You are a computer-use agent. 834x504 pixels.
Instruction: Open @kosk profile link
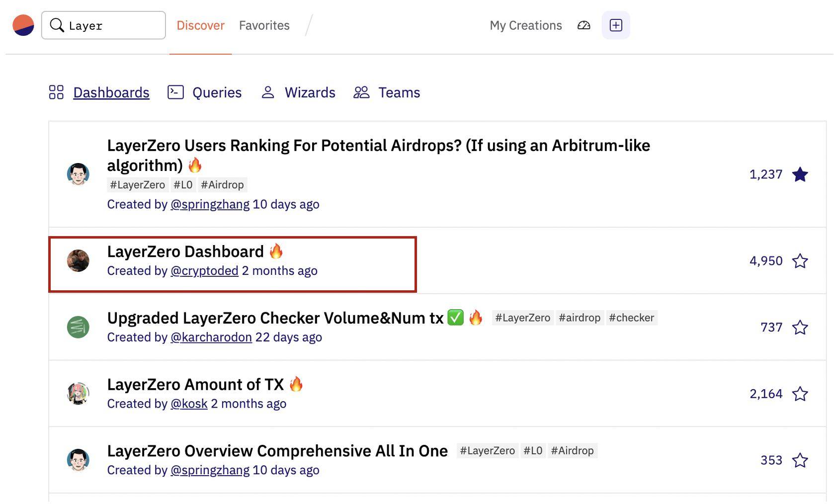[x=189, y=404]
